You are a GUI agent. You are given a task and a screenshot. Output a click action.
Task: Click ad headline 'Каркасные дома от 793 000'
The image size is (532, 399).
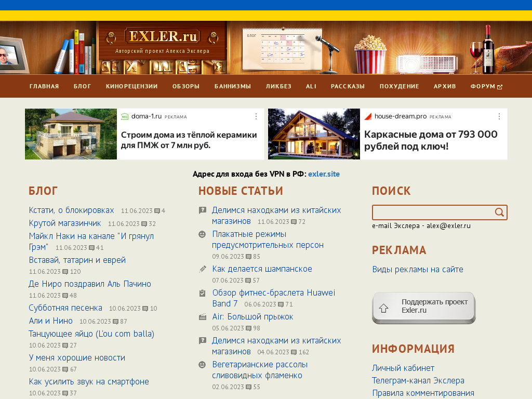click(x=431, y=140)
